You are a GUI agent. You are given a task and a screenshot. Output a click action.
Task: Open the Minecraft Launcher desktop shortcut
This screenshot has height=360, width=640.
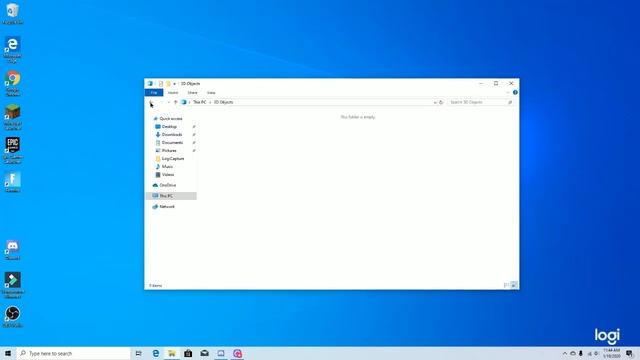[12, 117]
